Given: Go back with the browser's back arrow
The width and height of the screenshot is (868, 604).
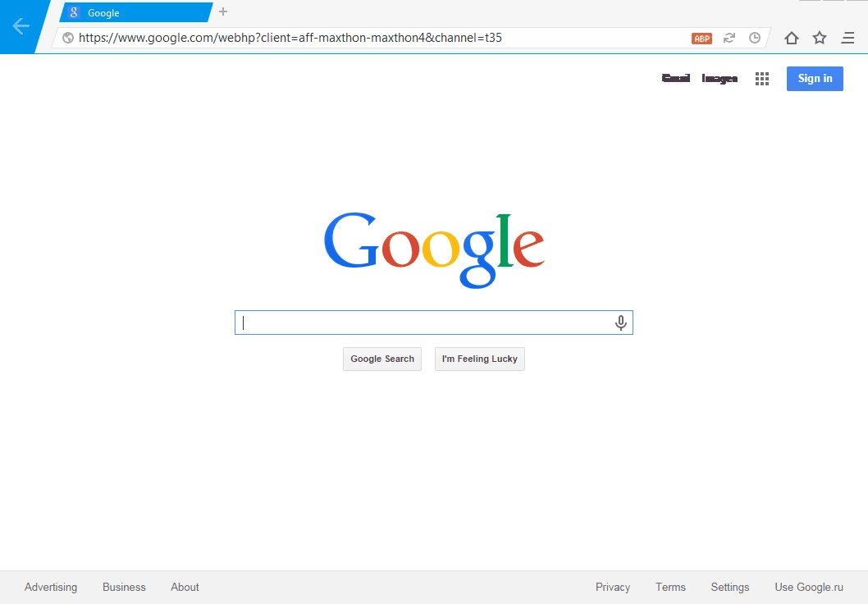Looking at the screenshot, I should pos(21,25).
